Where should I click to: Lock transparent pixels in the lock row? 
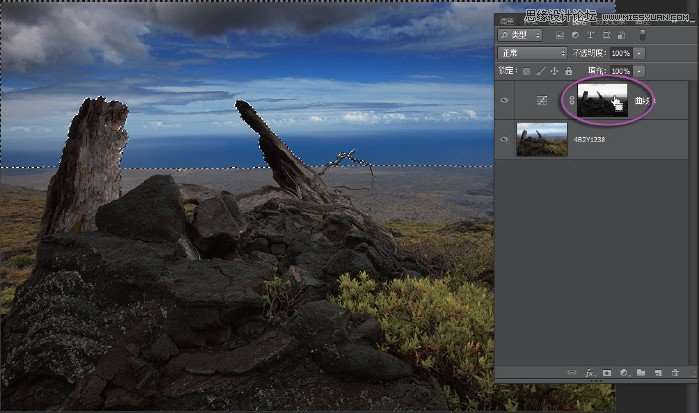click(x=527, y=71)
